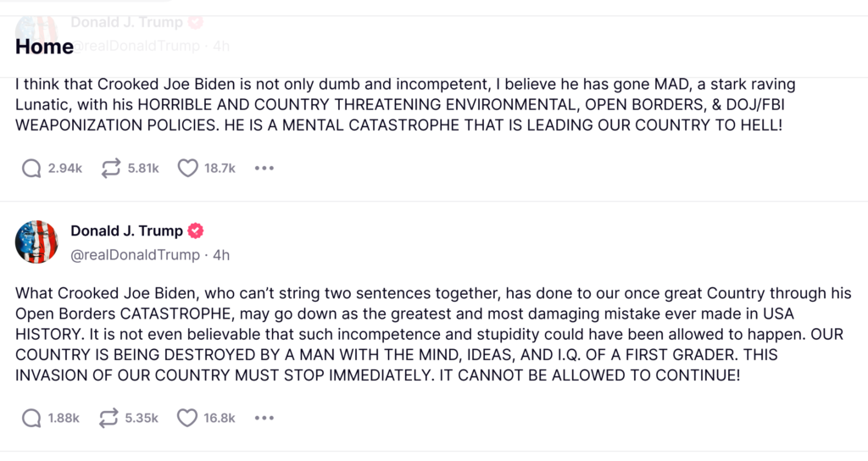The height and width of the screenshot is (461, 868).
Task: Open the bold Donald J. Trump author name
Action: [126, 231]
